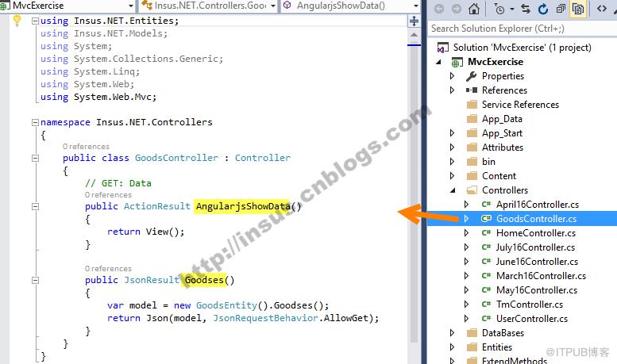Viewport: 617px width, 364px height.
Task: Click "0 references" above GoodsController class
Action: 86,147
